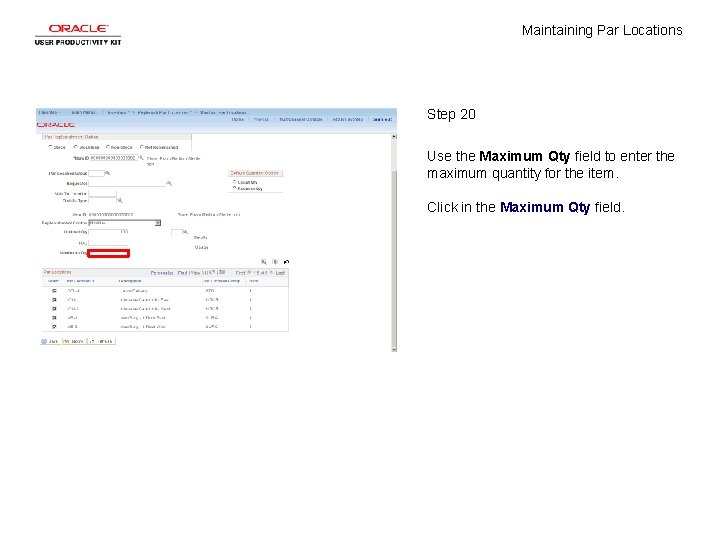Toggle Select checkbox for Med/Surg Floor West row
This screenshot has height=540, width=720.
54,327
